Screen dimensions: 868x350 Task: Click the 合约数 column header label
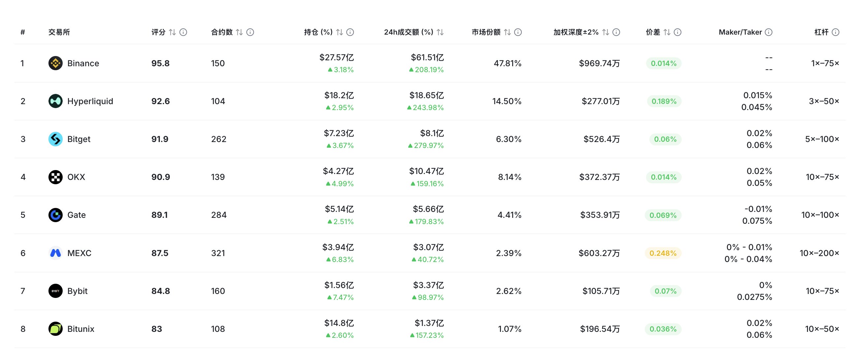pos(222,32)
